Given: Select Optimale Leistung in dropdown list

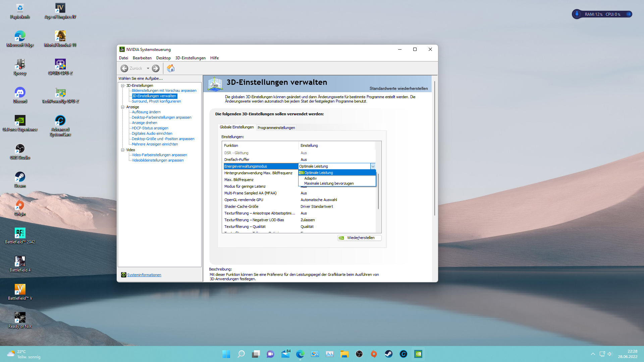Looking at the screenshot, I should (x=337, y=173).
